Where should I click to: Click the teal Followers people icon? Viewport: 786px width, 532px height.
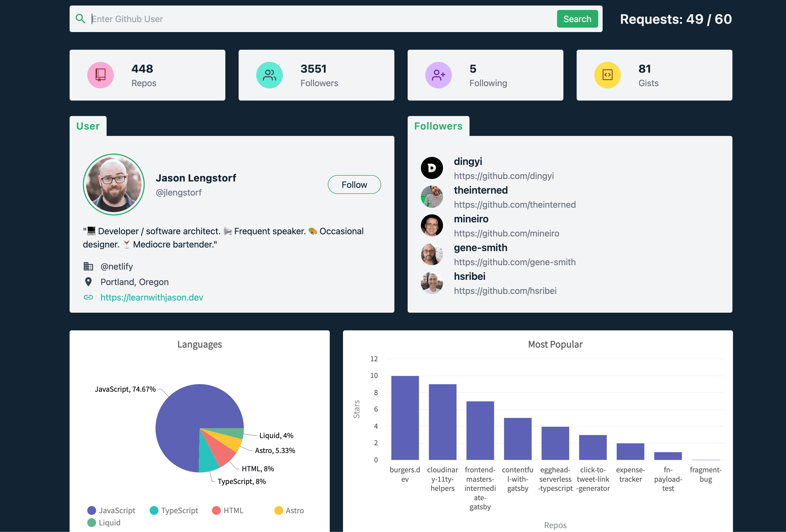[x=270, y=75]
